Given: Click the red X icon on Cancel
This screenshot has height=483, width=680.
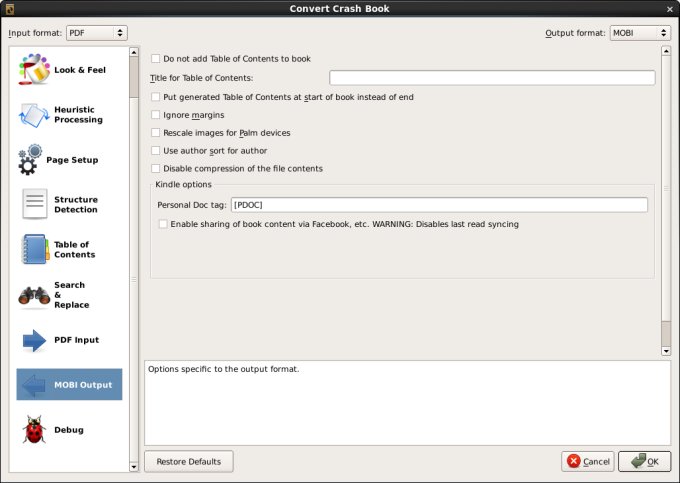Looking at the screenshot, I should tap(573, 461).
